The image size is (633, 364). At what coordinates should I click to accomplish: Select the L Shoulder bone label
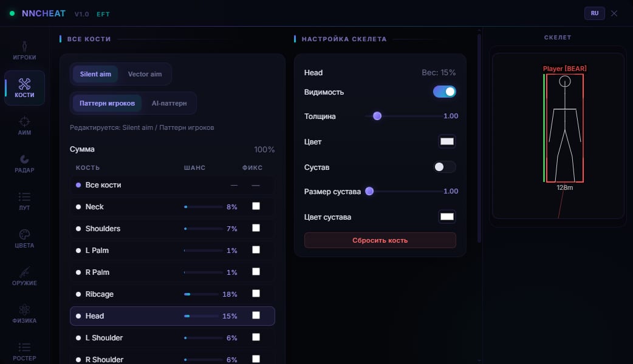click(x=104, y=338)
